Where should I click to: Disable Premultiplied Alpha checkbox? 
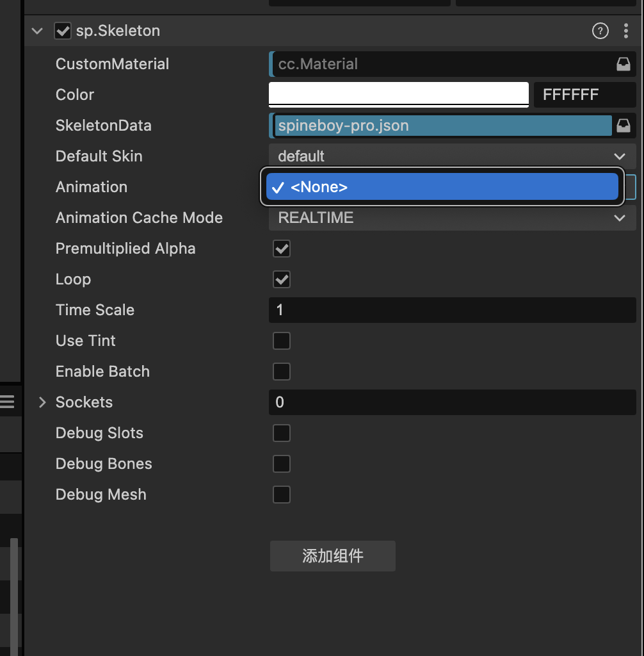coord(282,249)
